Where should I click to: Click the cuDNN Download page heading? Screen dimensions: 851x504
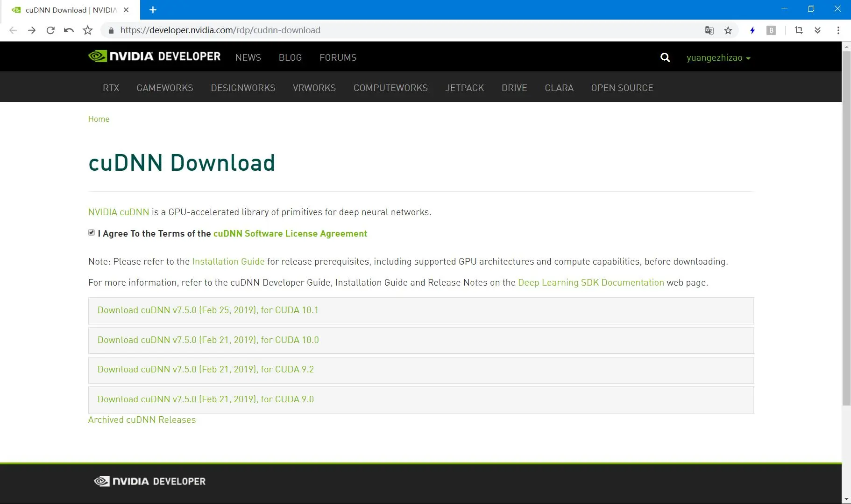(182, 163)
